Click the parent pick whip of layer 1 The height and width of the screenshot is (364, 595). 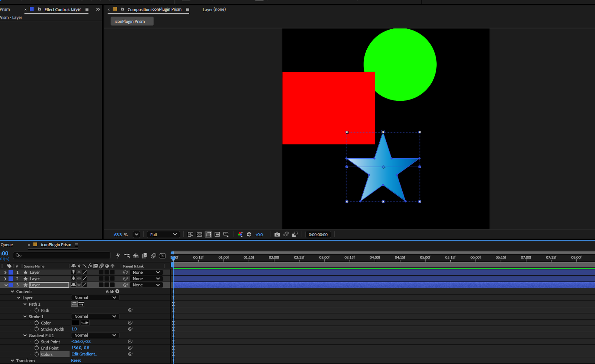click(x=125, y=272)
